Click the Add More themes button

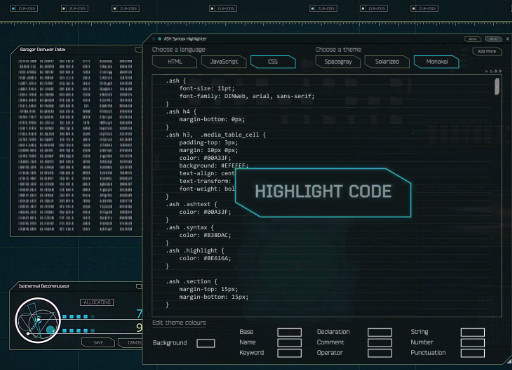click(x=487, y=52)
